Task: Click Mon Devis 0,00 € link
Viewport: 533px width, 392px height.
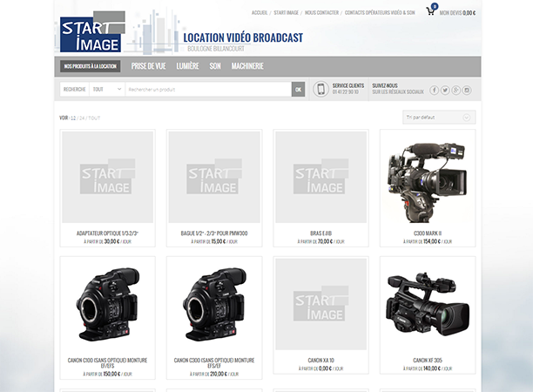Action: 457,13
